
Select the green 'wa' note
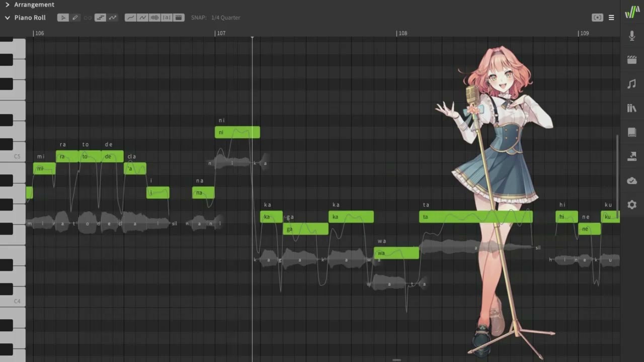tap(396, 253)
